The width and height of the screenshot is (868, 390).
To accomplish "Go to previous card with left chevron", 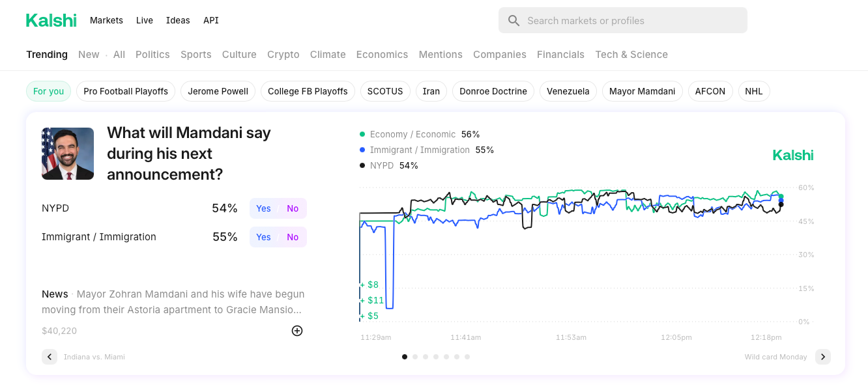I will 50,357.
